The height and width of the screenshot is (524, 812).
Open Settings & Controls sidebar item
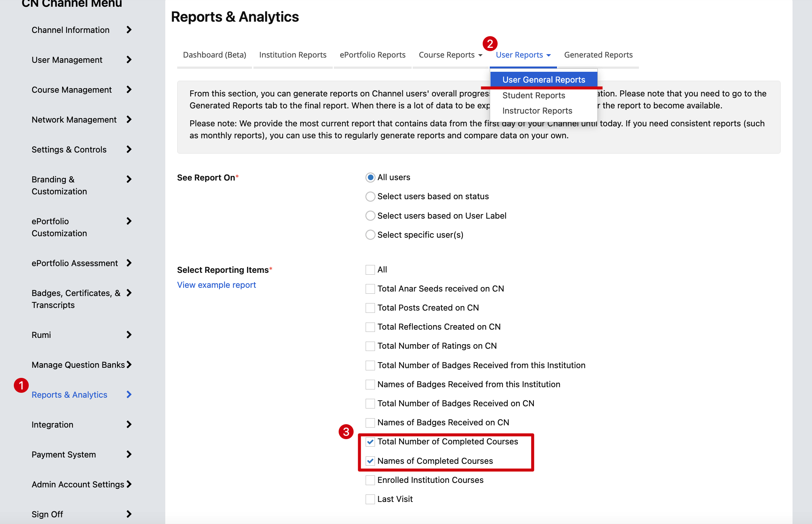(69, 150)
